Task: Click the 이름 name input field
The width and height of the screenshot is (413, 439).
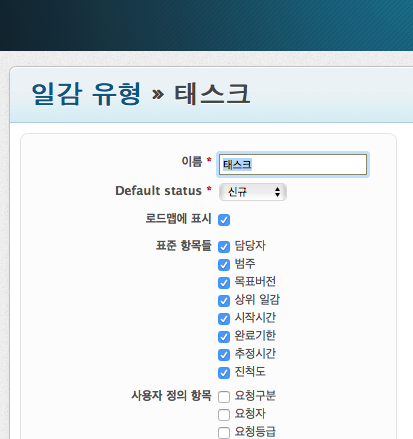Action: tap(293, 164)
